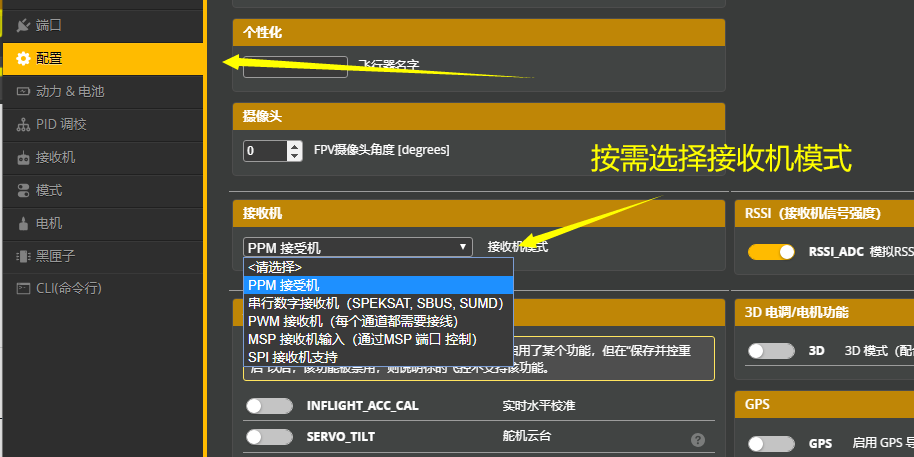Viewport: 914px width, 457px height.
Task: Decrease FPV camera angle with down arrow
Action: 295,156
